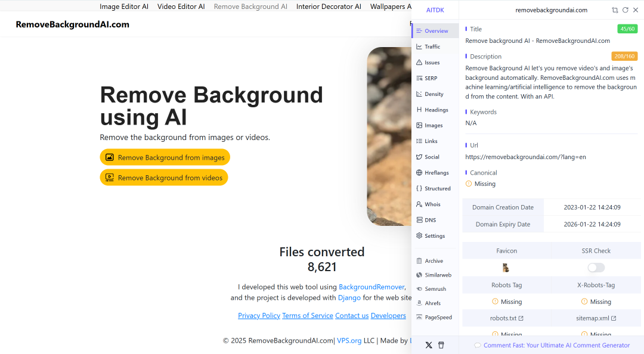Open the Django link
The width and height of the screenshot is (644, 354).
coord(349,298)
